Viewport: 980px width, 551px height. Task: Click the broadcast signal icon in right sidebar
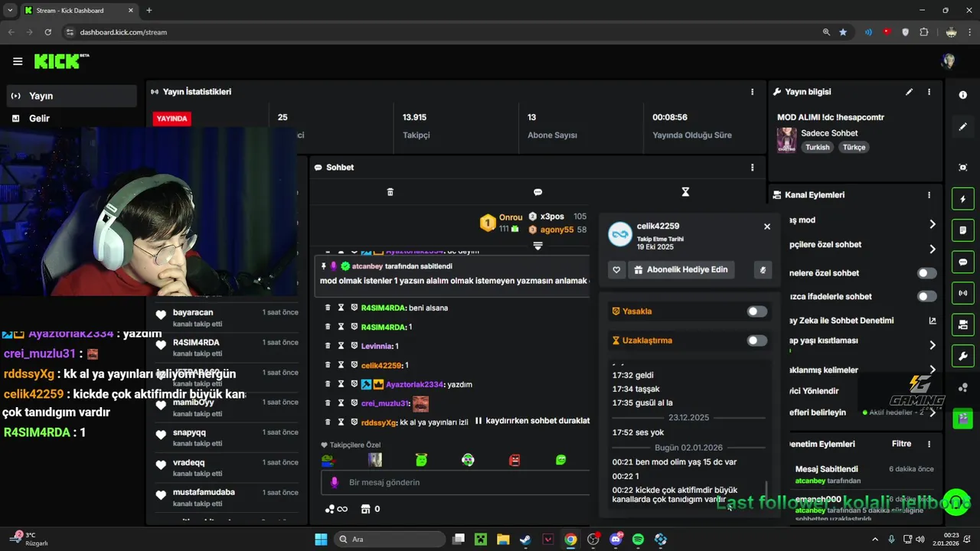coord(963,293)
